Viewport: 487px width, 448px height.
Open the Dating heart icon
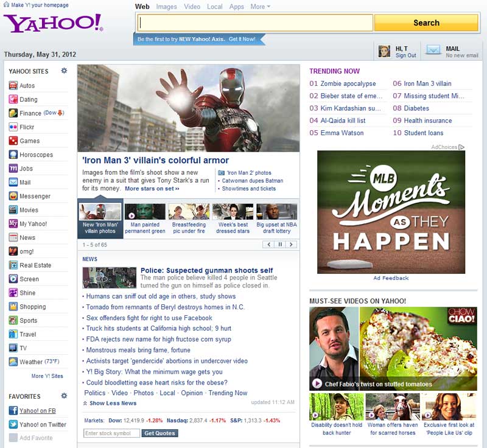click(x=13, y=99)
